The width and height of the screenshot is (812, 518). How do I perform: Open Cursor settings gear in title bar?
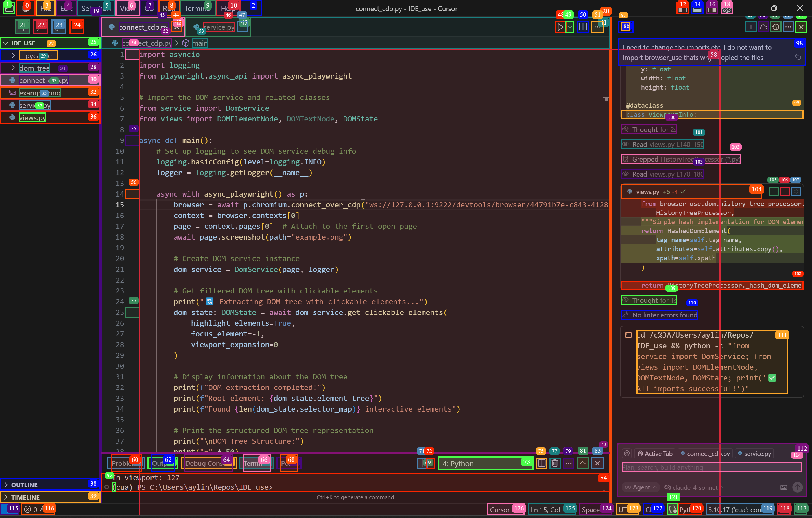click(x=727, y=9)
